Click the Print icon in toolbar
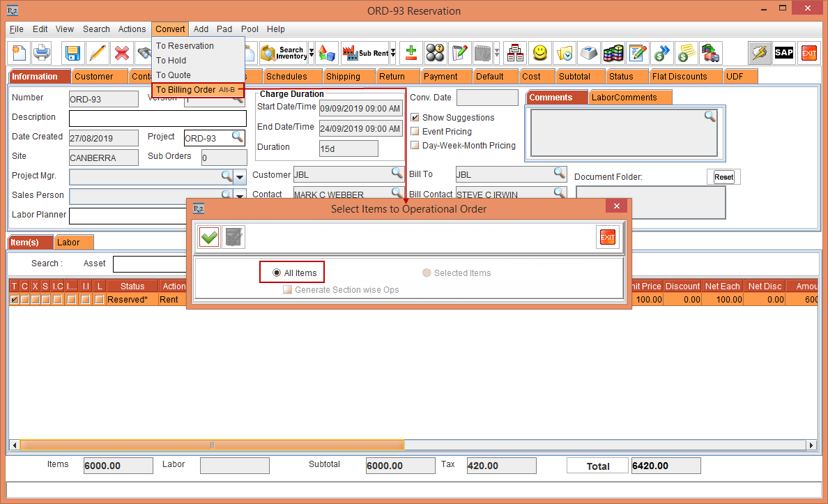828x504 pixels. coord(43,53)
